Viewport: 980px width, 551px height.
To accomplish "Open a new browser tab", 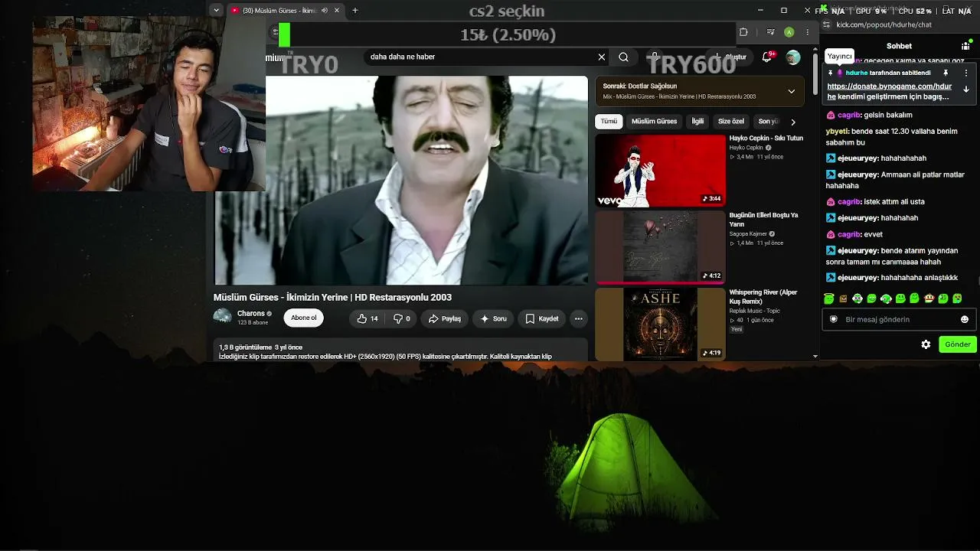I will (355, 11).
